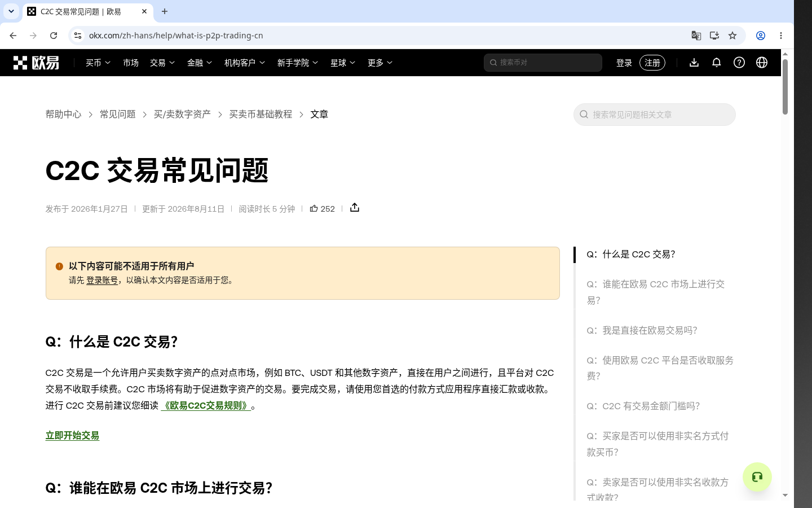Image resolution: width=812 pixels, height=508 pixels.
Task: Share the article via share icon
Action: [355, 208]
